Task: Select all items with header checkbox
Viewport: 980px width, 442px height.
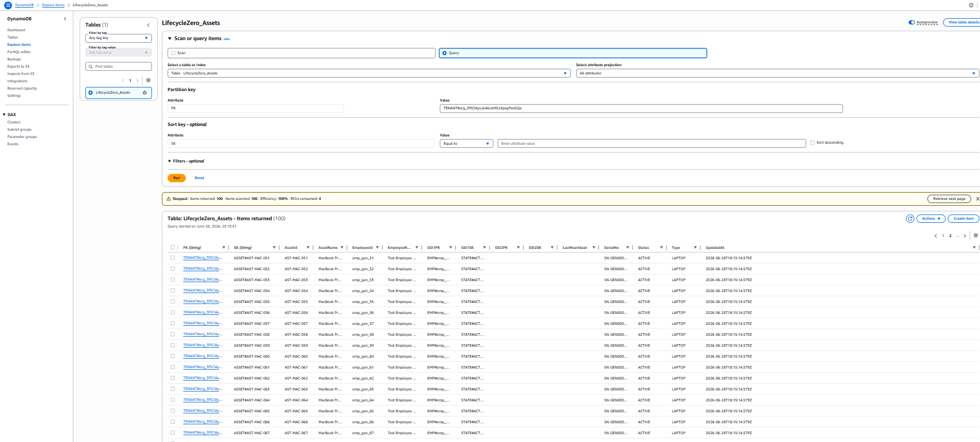Action: (173, 247)
